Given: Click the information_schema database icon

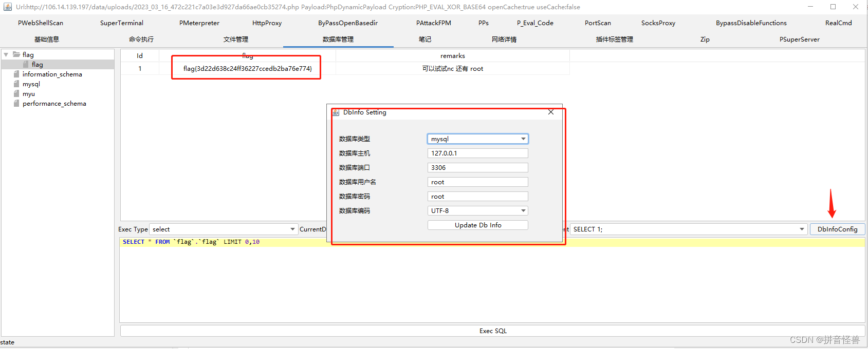Looking at the screenshot, I should coord(16,74).
